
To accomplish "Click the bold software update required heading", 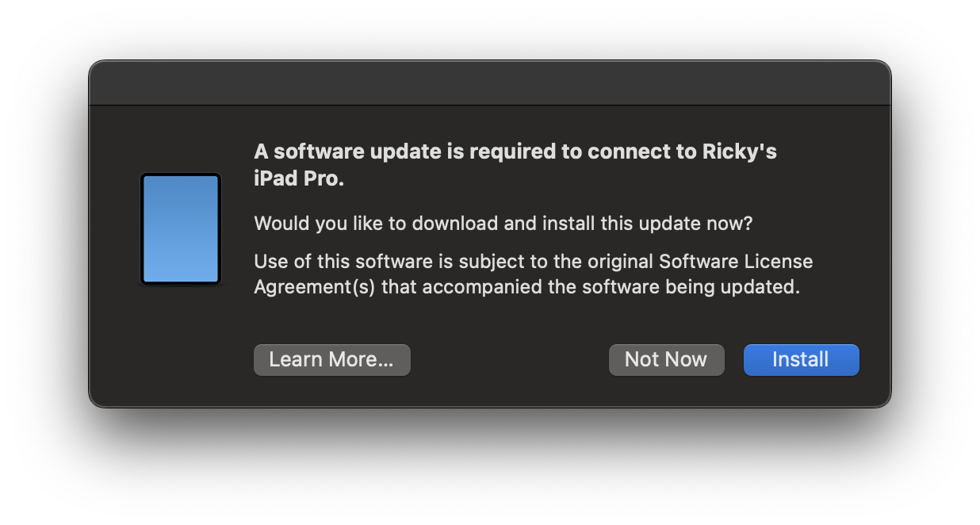I will click(515, 165).
